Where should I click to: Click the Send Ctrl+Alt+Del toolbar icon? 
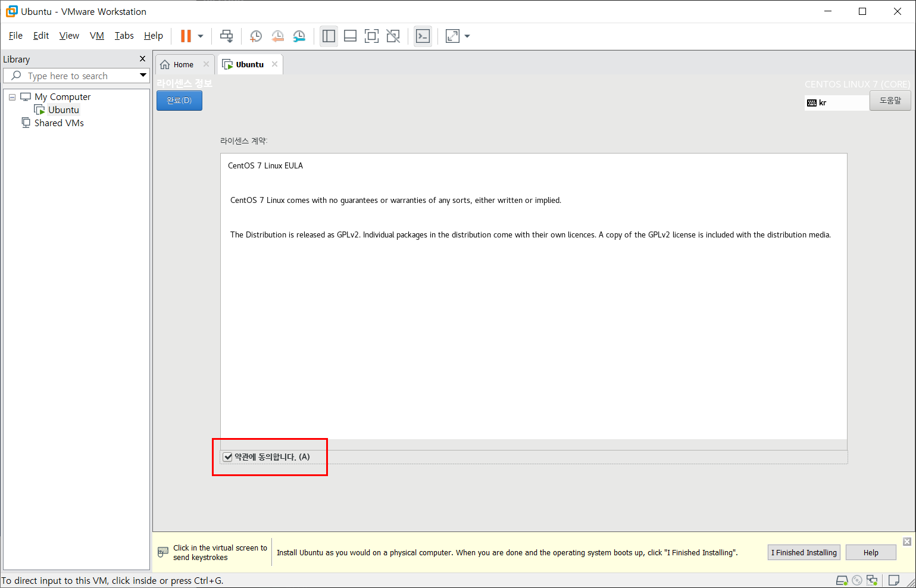point(226,36)
